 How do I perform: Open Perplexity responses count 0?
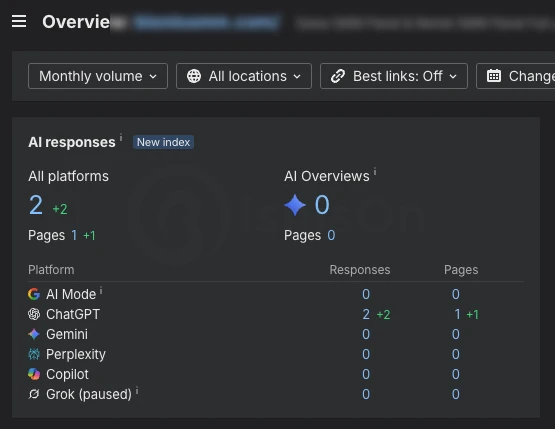[x=366, y=354]
